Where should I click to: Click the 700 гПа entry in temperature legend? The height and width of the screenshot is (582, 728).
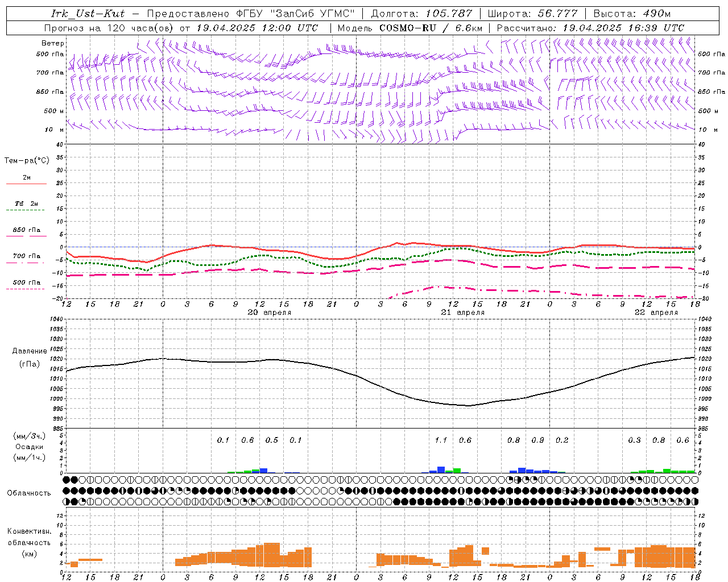tap(26, 256)
